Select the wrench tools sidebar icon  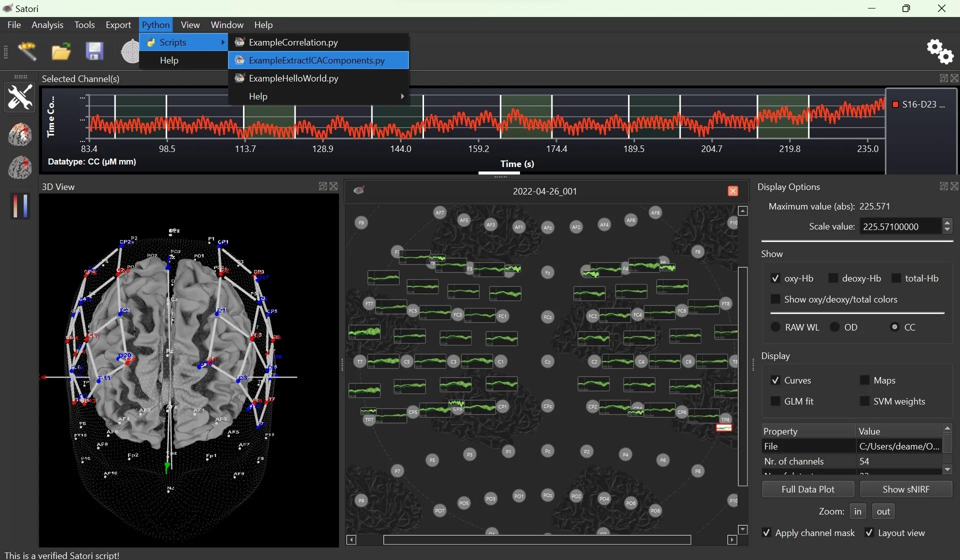20,97
